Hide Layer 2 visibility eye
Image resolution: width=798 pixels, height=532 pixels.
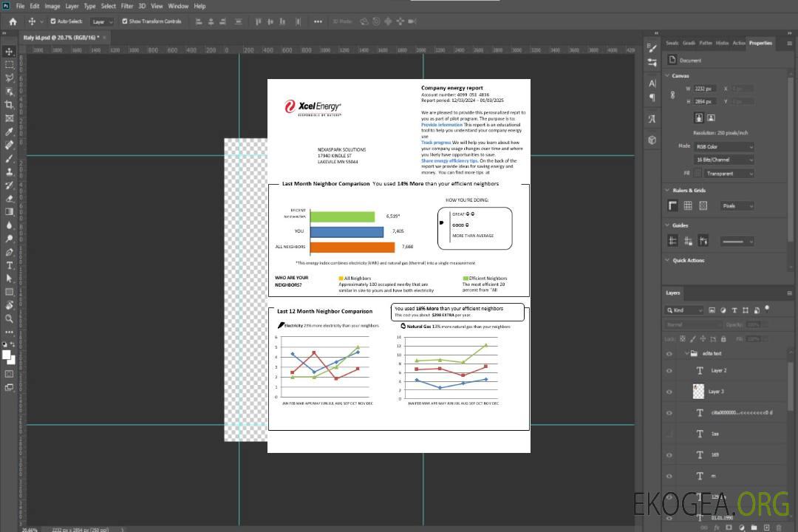click(669, 371)
